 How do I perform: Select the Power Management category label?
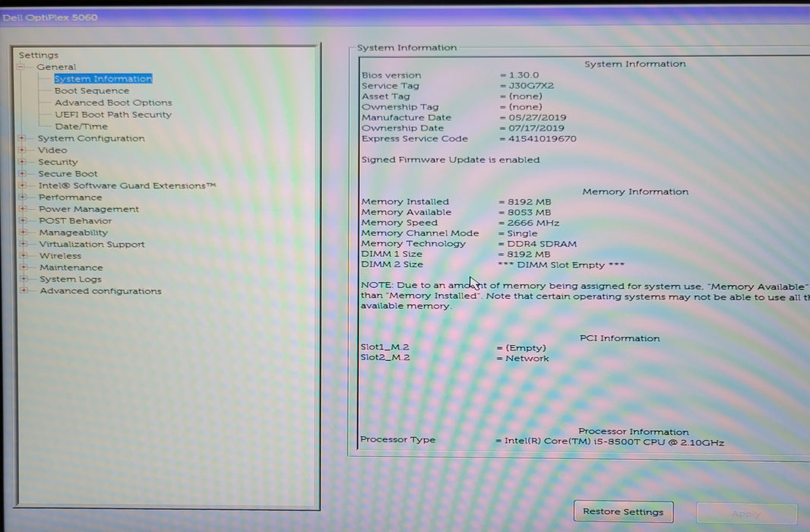[x=89, y=209]
